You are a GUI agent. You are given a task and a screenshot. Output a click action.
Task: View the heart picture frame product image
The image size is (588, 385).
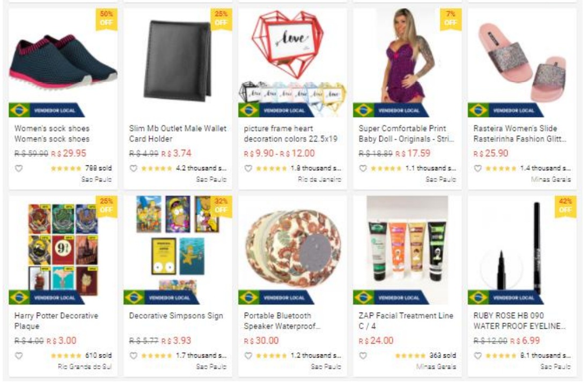pos(292,63)
